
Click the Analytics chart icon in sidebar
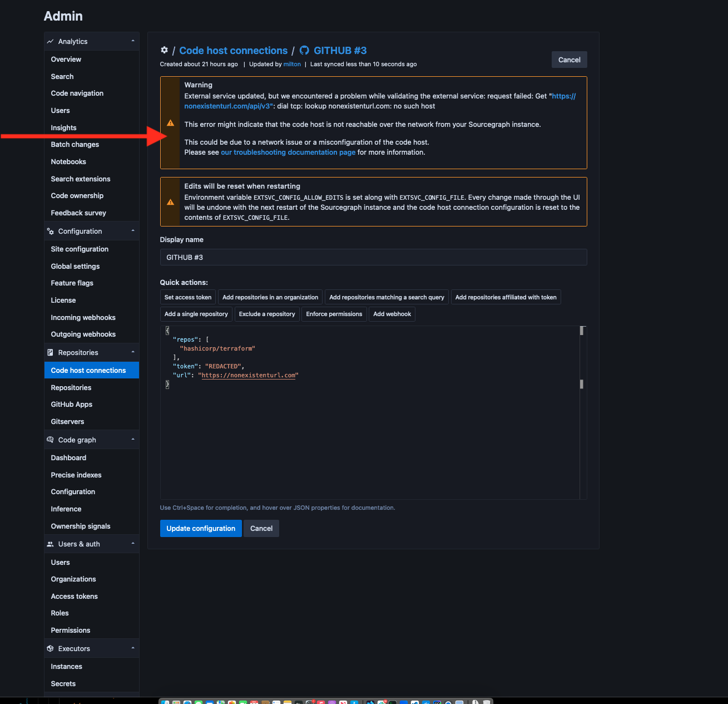coord(50,42)
